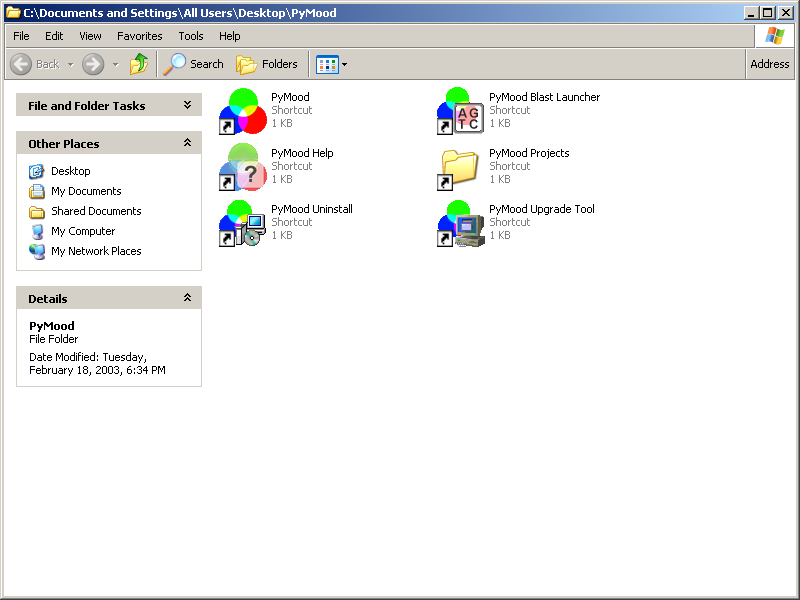Open the Tools menu
This screenshot has height=600, width=800.
pyautogui.click(x=191, y=36)
